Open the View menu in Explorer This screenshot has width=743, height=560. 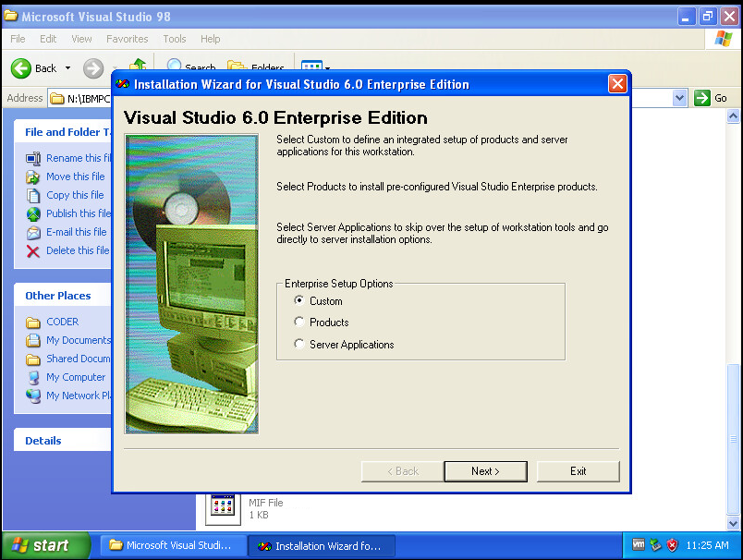pos(81,39)
